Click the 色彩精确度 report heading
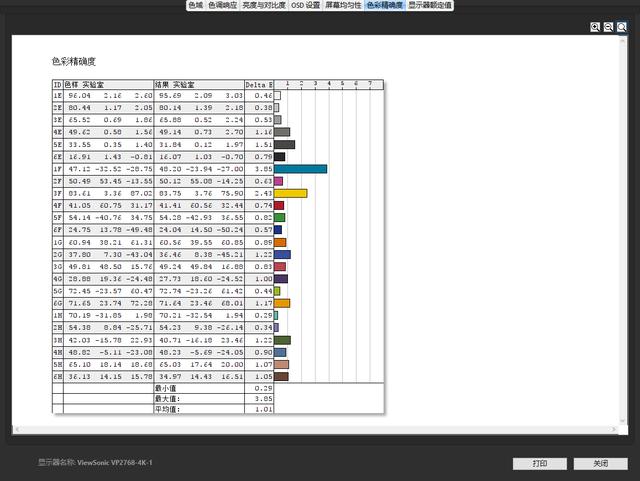 74,62
